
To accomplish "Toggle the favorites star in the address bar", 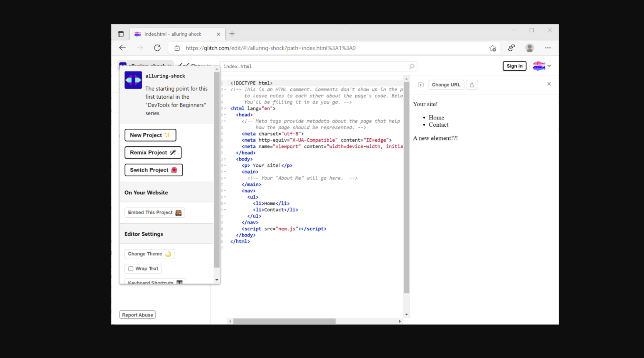I will point(493,48).
